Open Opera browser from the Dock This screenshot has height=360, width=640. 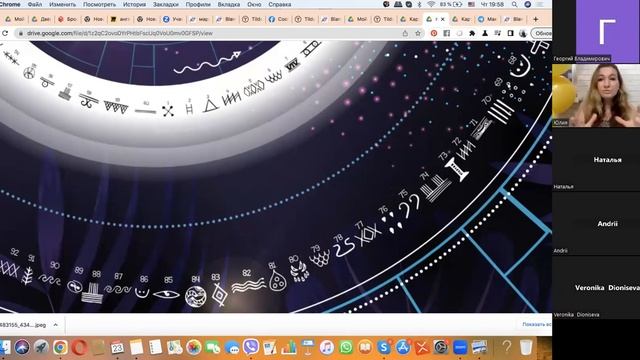tap(79, 347)
